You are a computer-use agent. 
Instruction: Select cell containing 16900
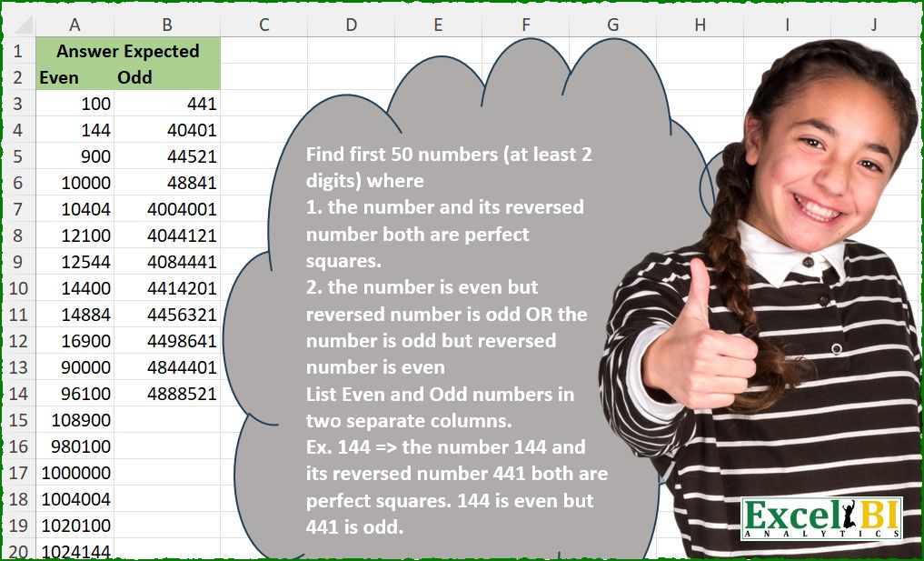pyautogui.click(x=75, y=340)
